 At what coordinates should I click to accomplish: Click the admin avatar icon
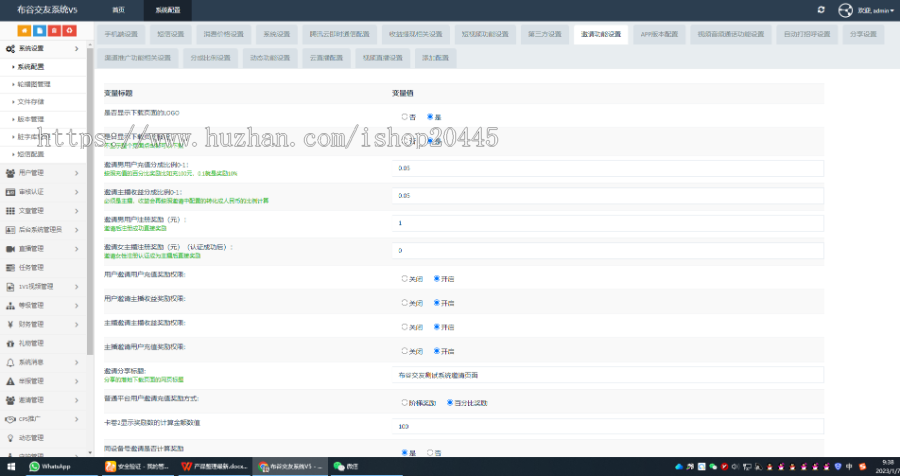coord(845,10)
